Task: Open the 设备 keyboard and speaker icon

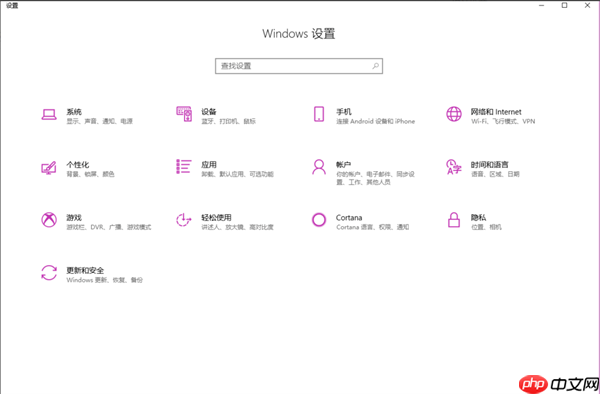Action: click(184, 114)
